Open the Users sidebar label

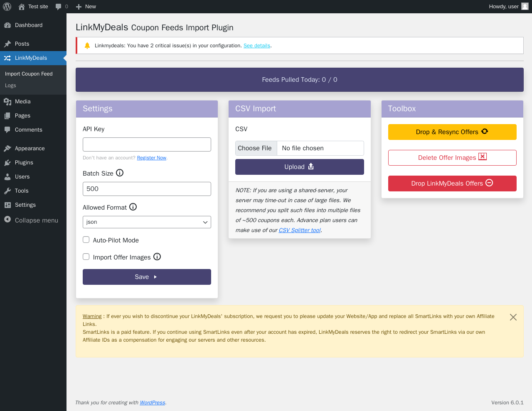coord(22,177)
